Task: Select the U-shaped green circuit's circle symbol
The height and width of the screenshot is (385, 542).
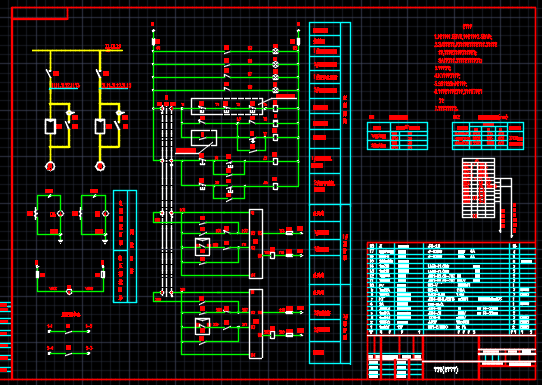Action: tap(69, 292)
